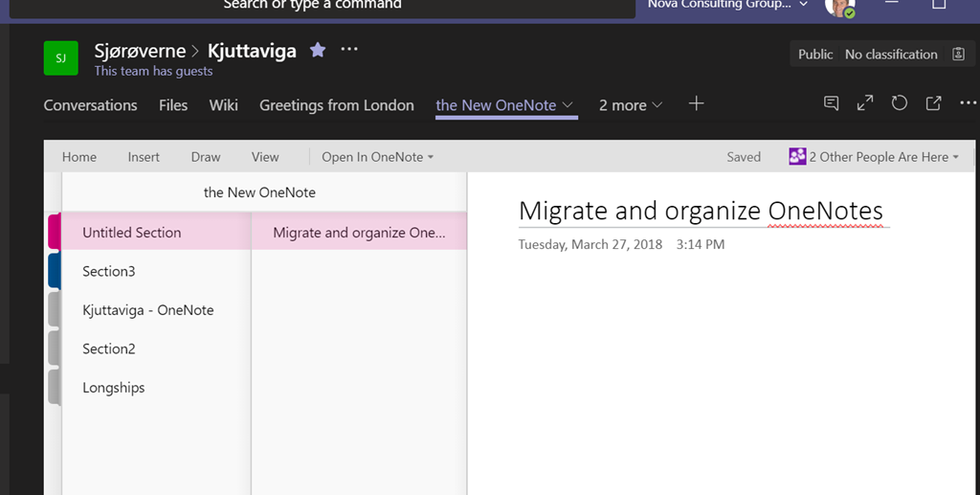The image size is (980, 495).
Task: Click the Kjuttaviga channel name
Action: [x=252, y=51]
